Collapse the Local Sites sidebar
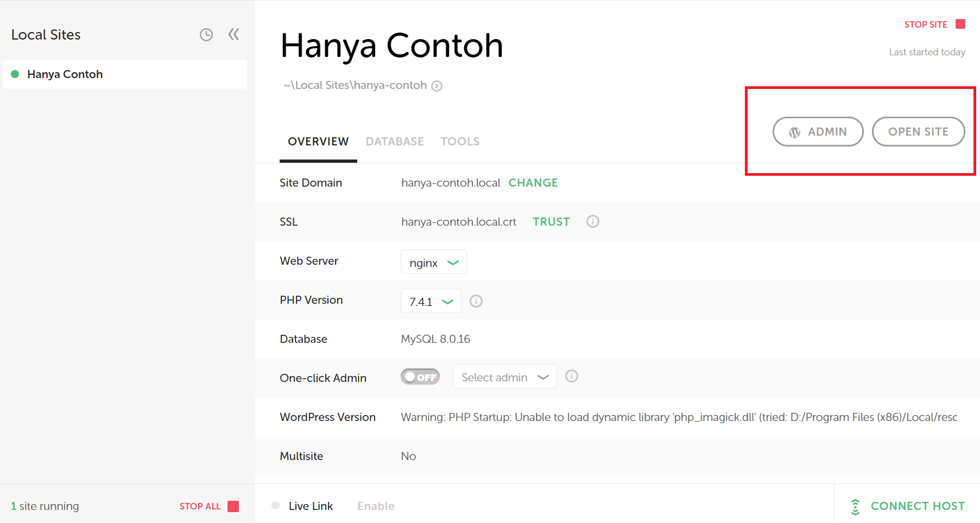 tap(233, 34)
